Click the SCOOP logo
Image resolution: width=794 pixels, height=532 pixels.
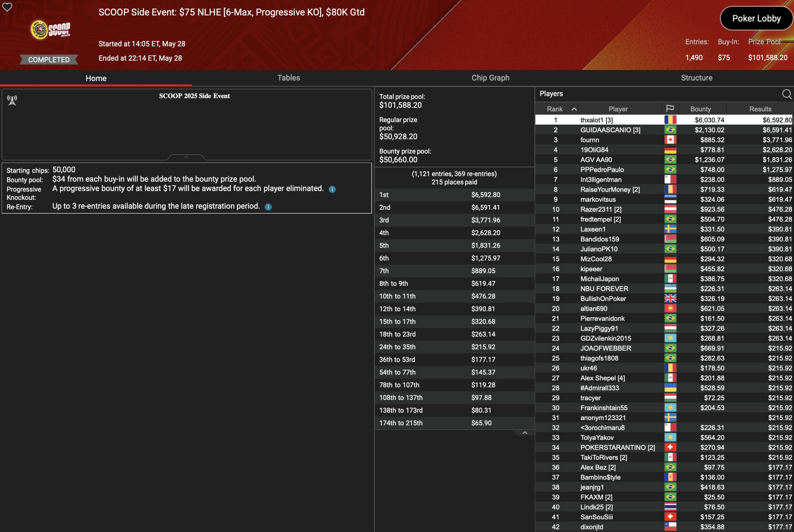point(51,30)
